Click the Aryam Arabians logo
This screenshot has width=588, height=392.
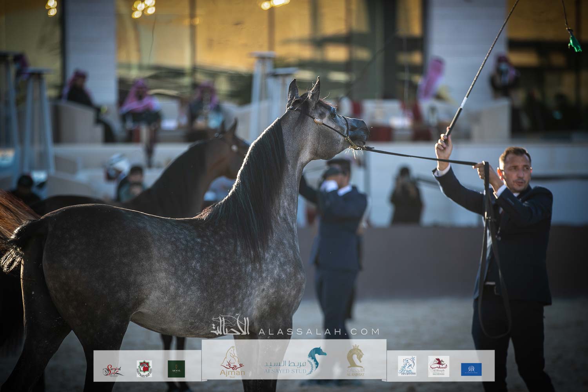pos(407,367)
